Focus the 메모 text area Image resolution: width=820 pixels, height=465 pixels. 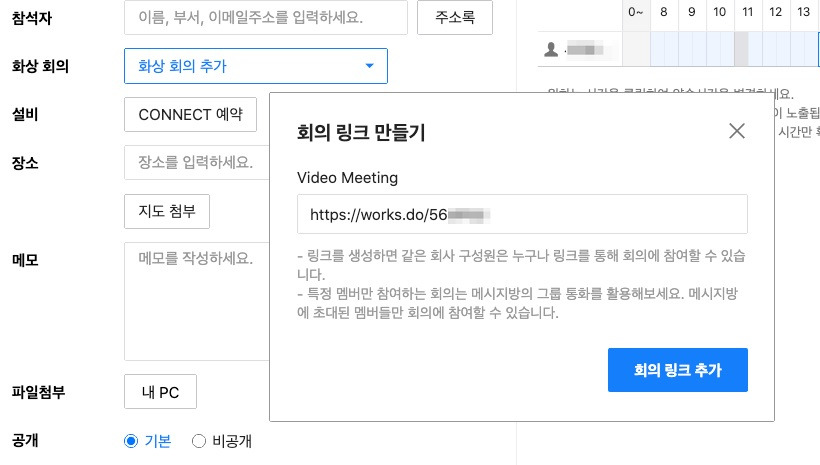coord(197,301)
